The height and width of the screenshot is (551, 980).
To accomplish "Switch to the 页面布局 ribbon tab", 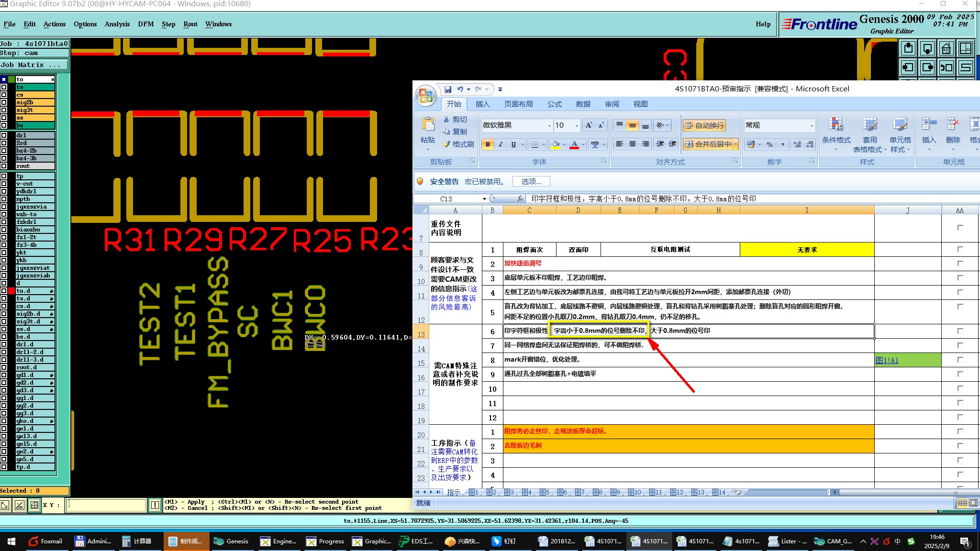I will [x=518, y=104].
